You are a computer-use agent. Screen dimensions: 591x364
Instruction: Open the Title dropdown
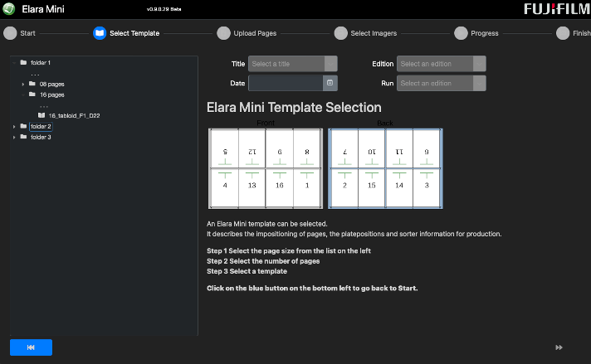pos(293,64)
